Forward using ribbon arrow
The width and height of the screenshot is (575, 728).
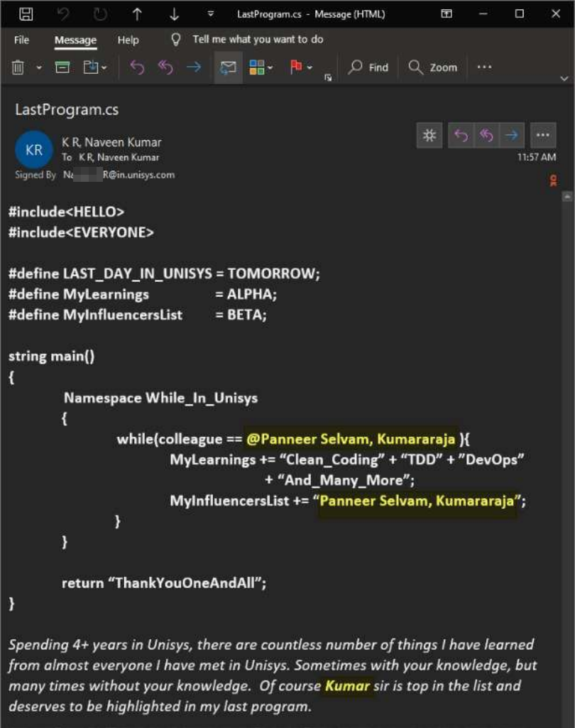point(194,67)
